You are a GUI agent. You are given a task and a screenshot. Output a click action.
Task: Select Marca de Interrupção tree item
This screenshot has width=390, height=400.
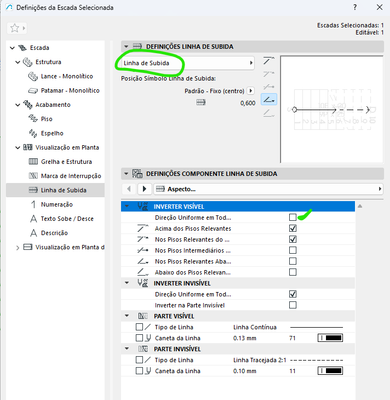click(71, 176)
